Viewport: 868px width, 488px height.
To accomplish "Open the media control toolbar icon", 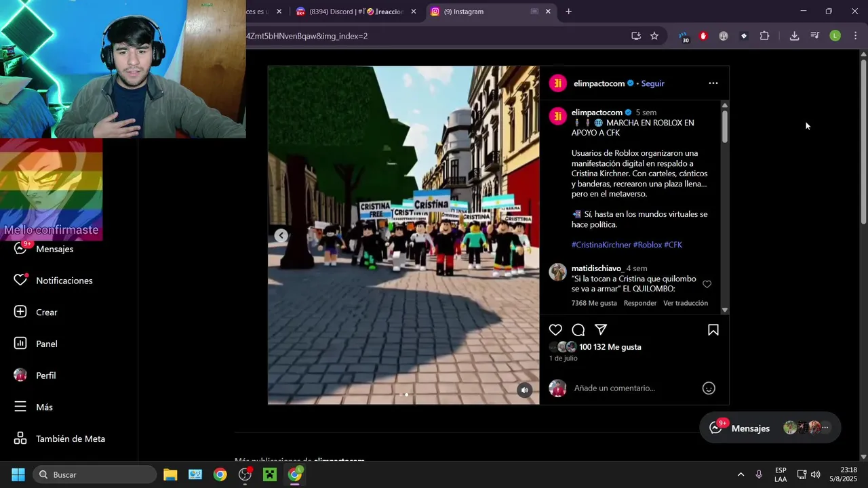I will (814, 36).
